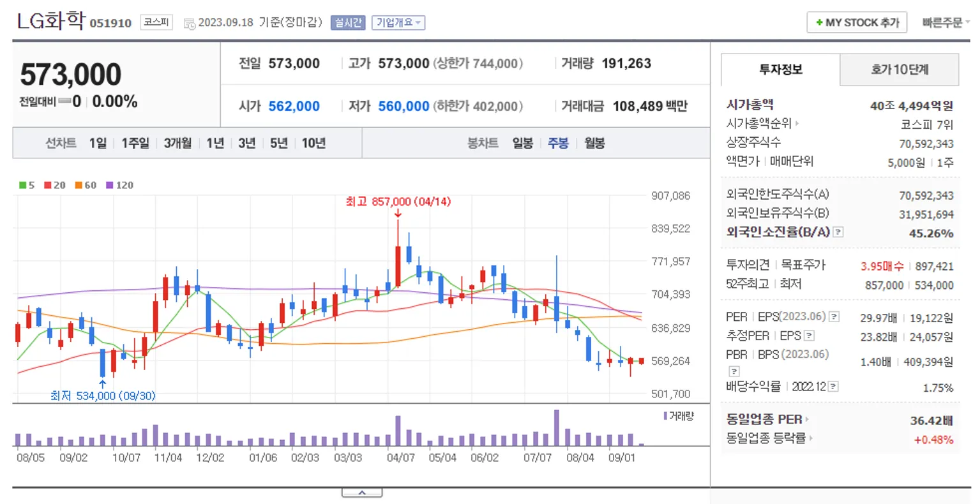Click the 동일업종 등락률 value +0.48%
The width and height of the screenshot is (980, 504).
coord(933,440)
